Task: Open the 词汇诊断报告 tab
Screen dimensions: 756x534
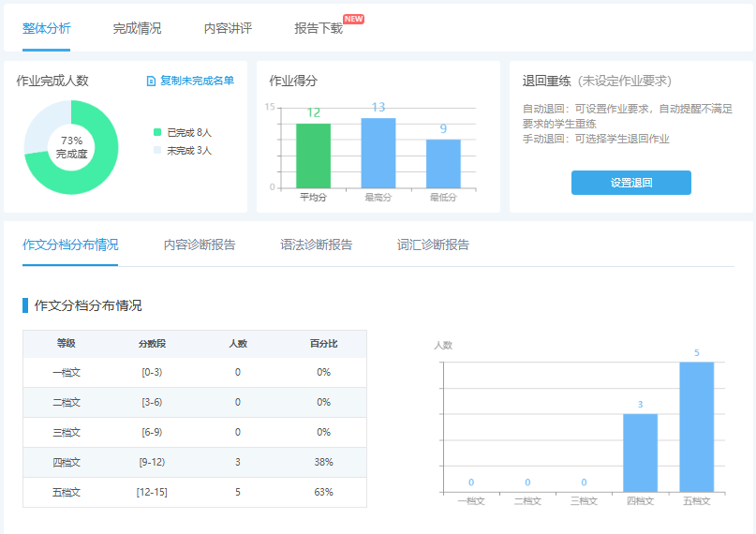Action: (433, 245)
